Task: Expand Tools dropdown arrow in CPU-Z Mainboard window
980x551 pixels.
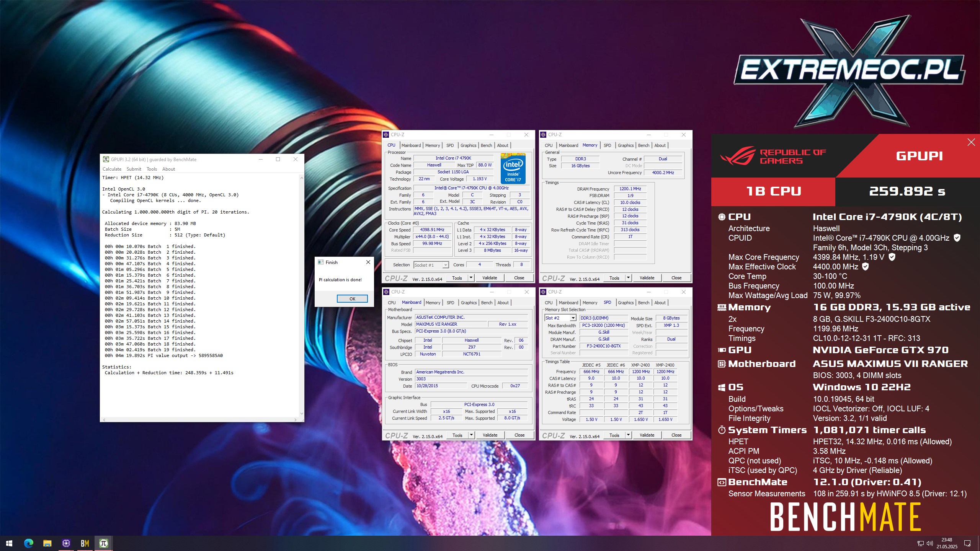Action: 472,435
